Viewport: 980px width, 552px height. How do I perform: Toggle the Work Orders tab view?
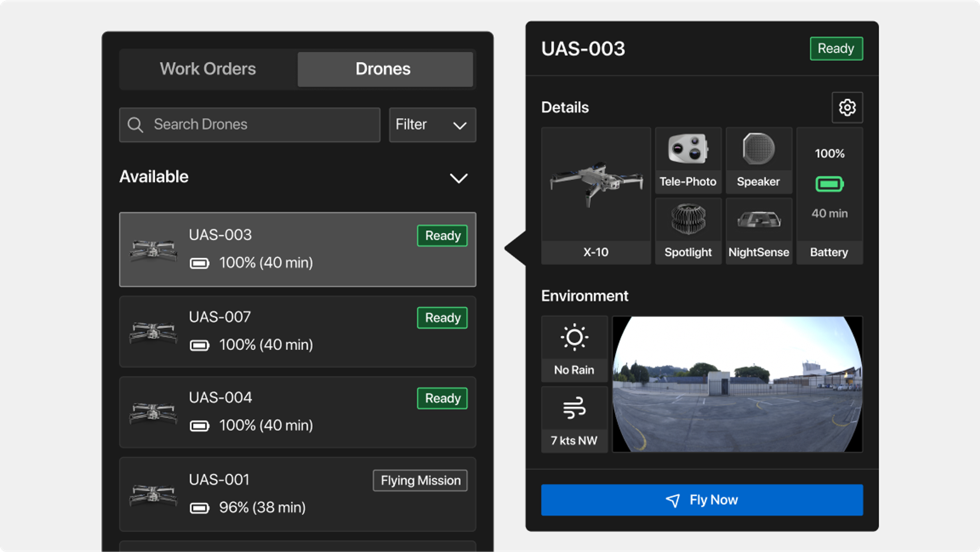[208, 69]
